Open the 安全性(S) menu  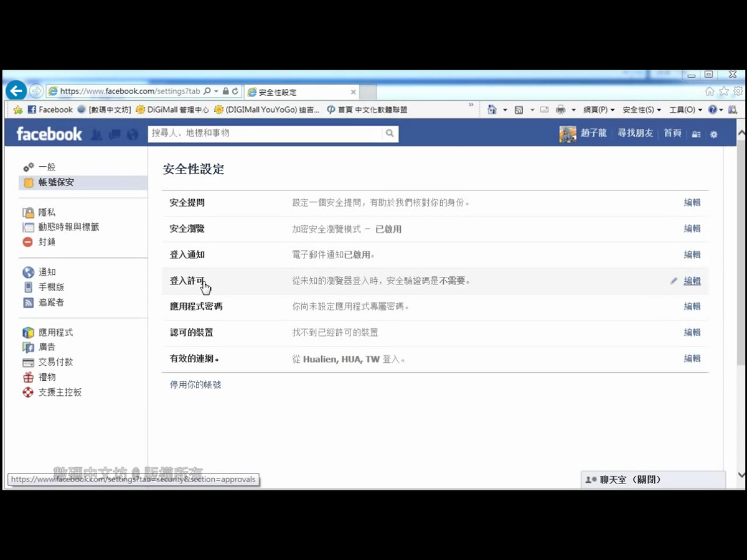pyautogui.click(x=642, y=110)
